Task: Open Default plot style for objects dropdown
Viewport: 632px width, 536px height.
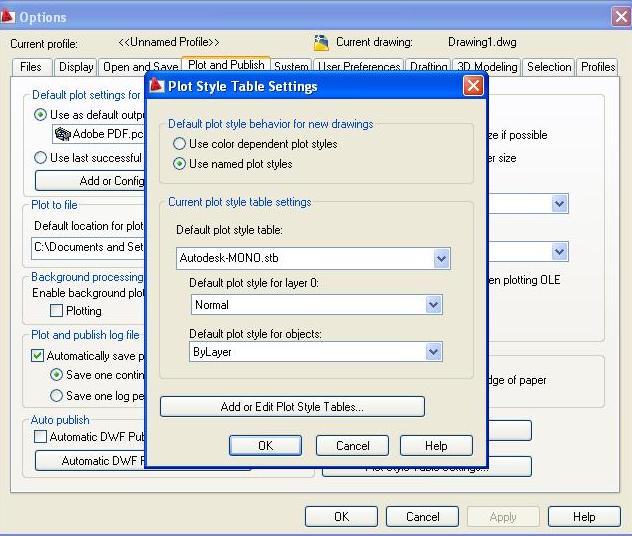Action: [433, 352]
